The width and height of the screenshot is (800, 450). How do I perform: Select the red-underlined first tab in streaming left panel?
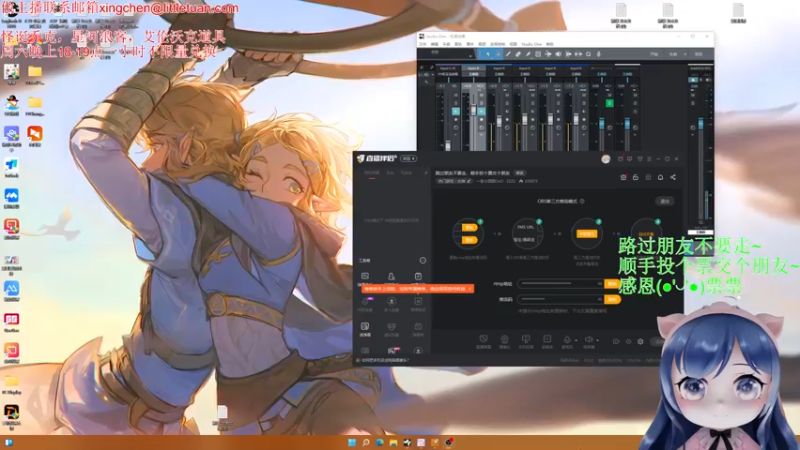pos(372,172)
